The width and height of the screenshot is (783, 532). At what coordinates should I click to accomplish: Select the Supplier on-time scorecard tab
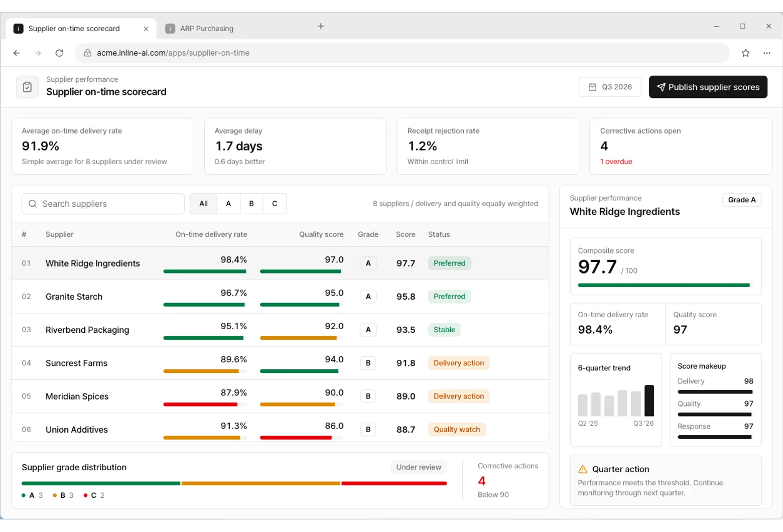tap(81, 29)
